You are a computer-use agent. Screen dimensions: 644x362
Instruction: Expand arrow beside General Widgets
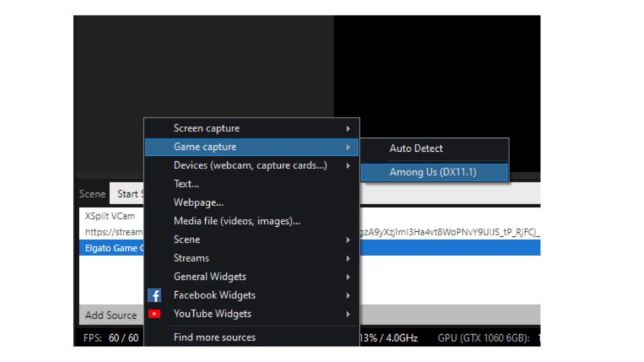tap(348, 277)
